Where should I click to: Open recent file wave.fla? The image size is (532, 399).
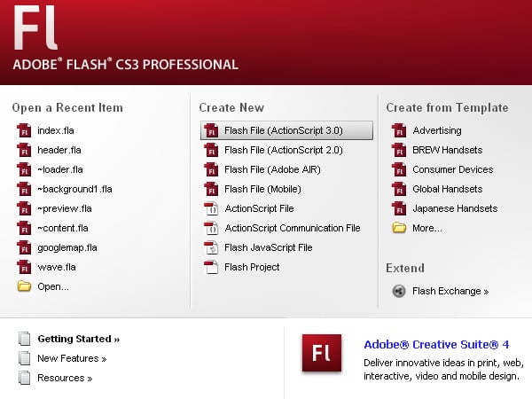pyautogui.click(x=57, y=267)
